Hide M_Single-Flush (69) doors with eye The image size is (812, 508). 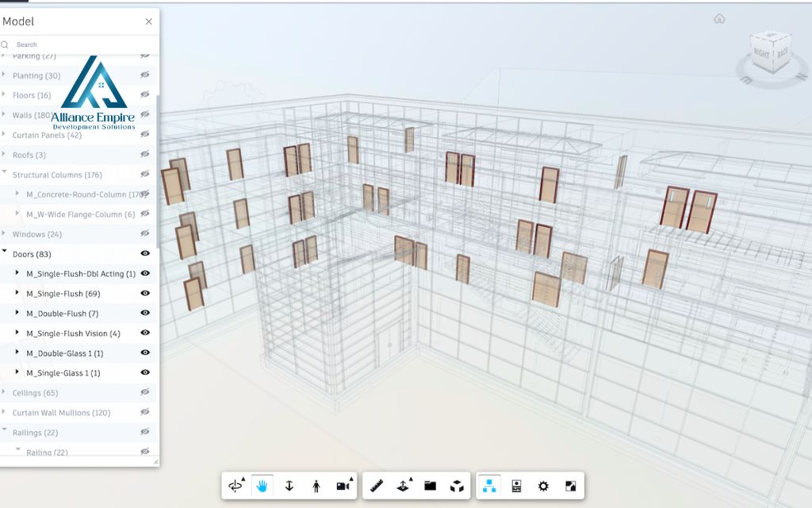coord(146,293)
